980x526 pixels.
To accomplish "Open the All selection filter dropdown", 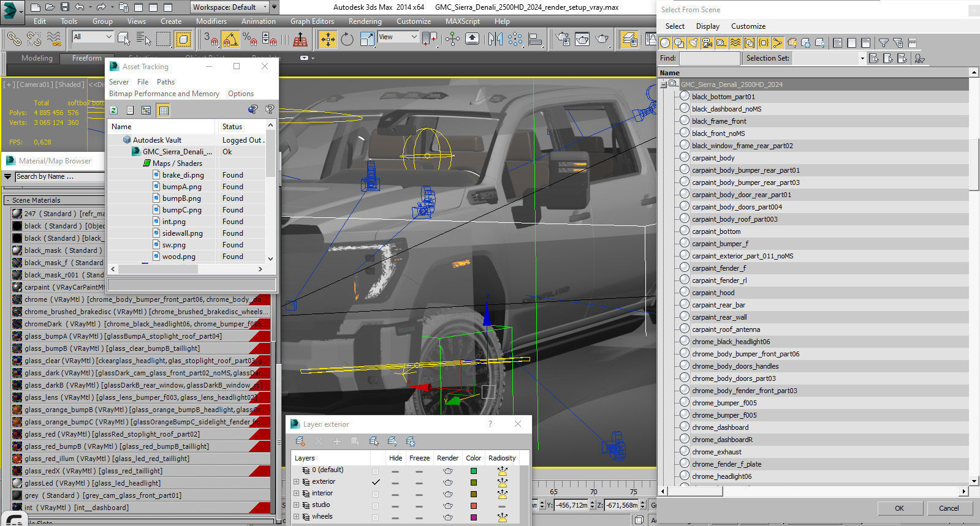I will pos(93,37).
